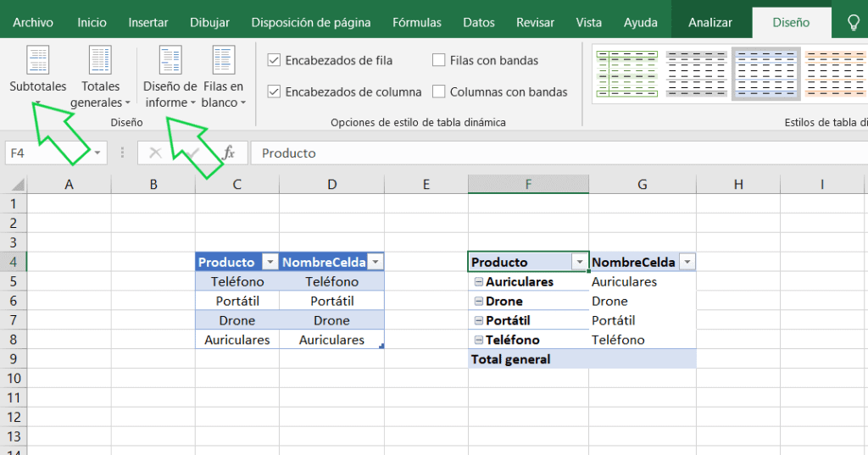
Task: Toggle the Encabezados de columna checkbox
Action: [274, 92]
